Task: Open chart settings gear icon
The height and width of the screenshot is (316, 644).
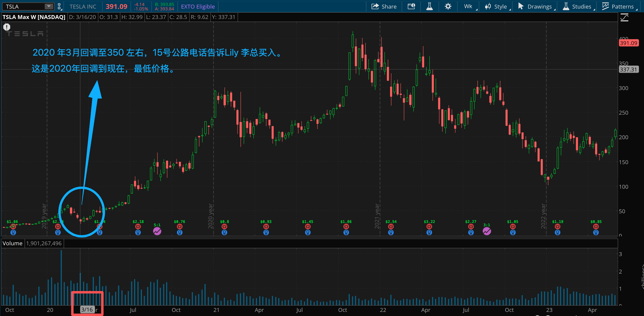Action: (x=448, y=7)
